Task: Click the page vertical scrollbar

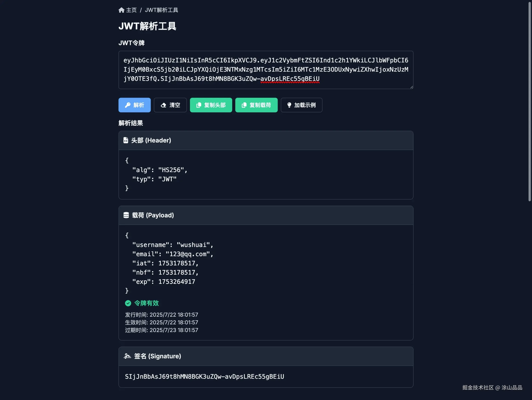Action: 529,101
